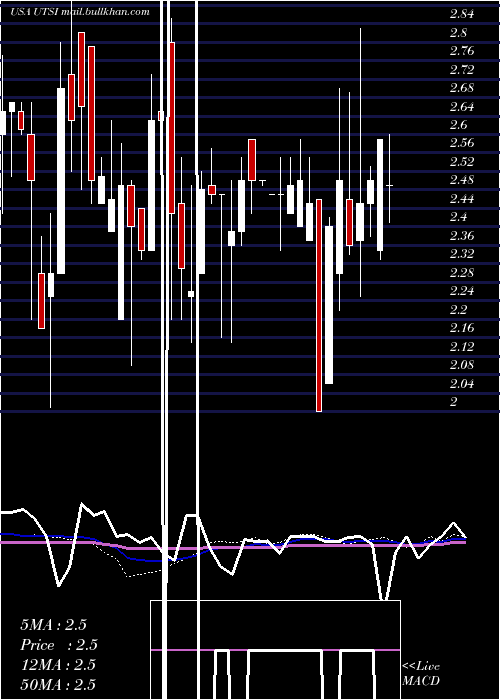Click the 2.72 price axis label
Viewport: 500px width, 700px height.
point(462,70)
